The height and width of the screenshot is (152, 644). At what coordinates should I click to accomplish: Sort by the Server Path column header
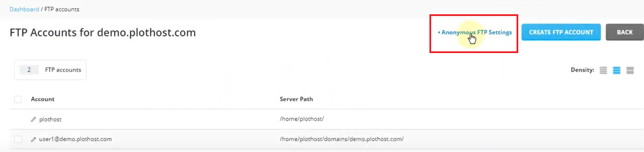(x=296, y=99)
